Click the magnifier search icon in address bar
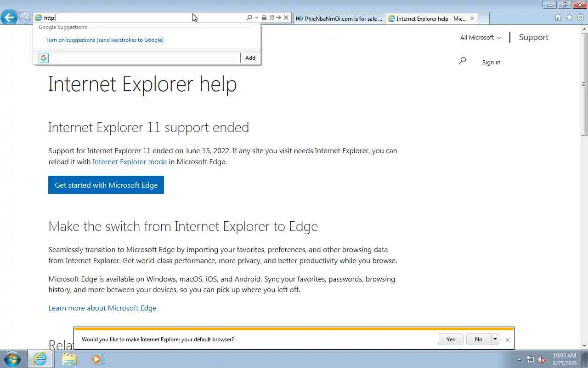Image resolution: width=588 pixels, height=368 pixels. 249,18
